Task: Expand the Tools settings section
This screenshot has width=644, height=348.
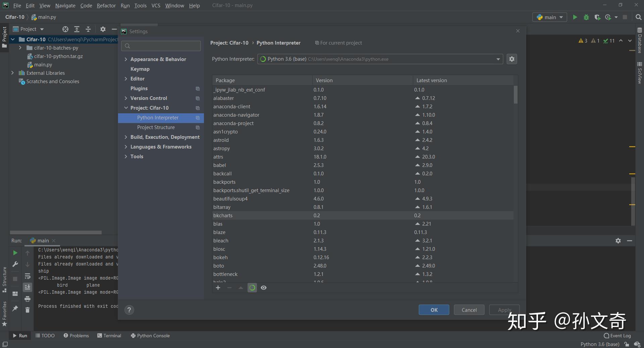Action: point(126,157)
